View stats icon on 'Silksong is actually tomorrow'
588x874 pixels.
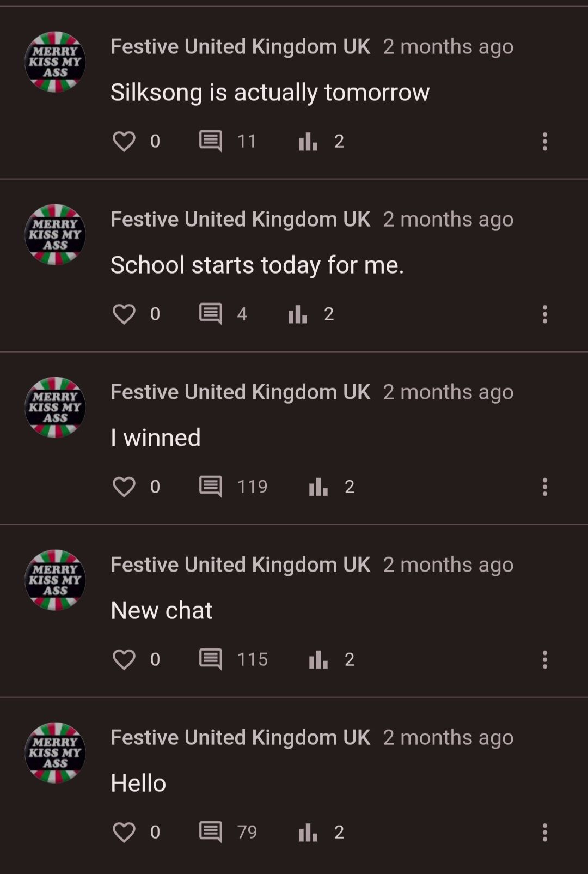(x=308, y=141)
